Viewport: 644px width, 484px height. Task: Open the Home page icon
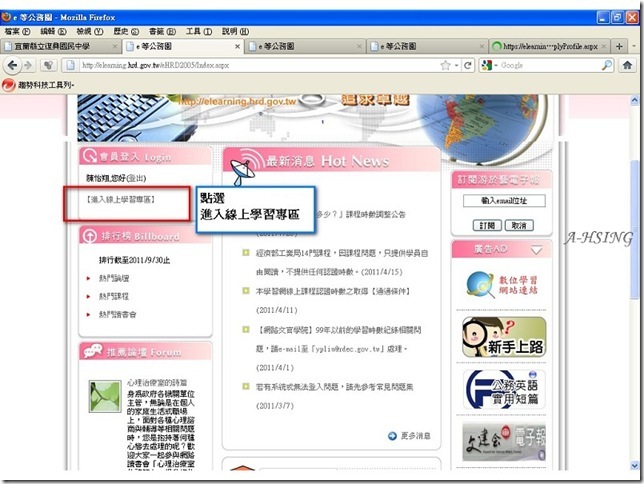tap(627, 65)
